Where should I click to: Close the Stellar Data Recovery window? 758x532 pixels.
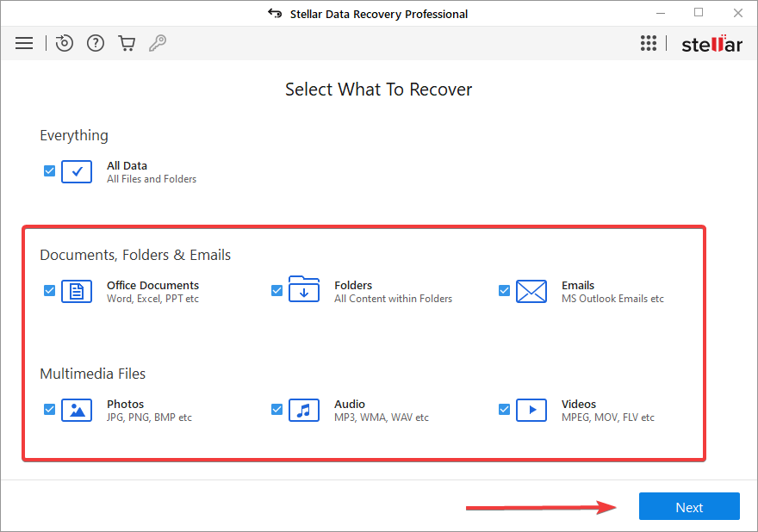pos(737,13)
